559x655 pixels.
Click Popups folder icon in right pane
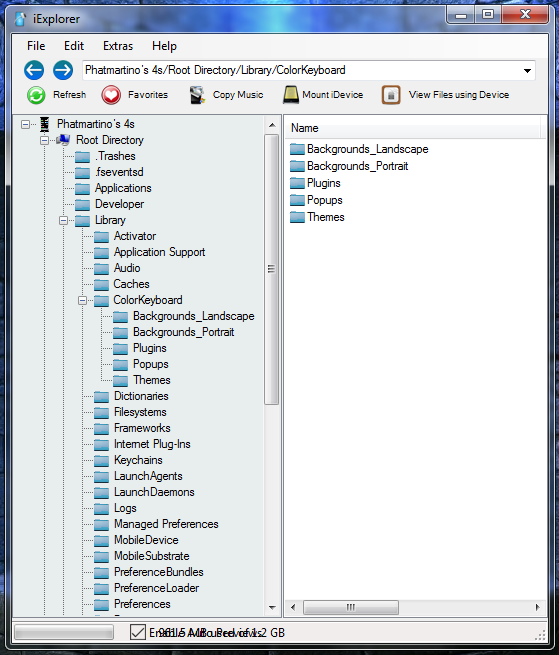click(x=297, y=200)
